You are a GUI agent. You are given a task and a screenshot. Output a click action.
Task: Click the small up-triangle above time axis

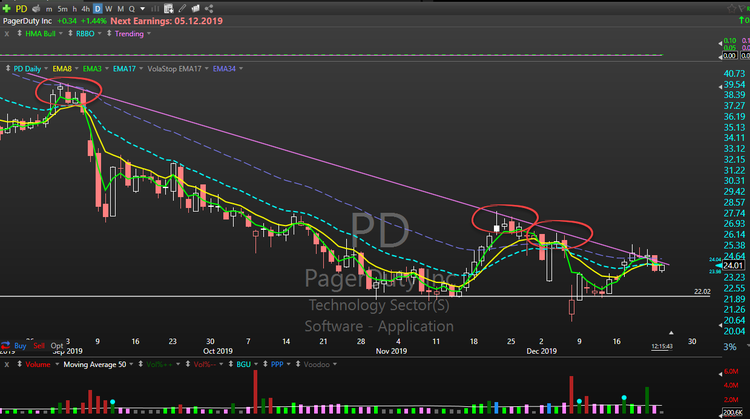coord(671,333)
